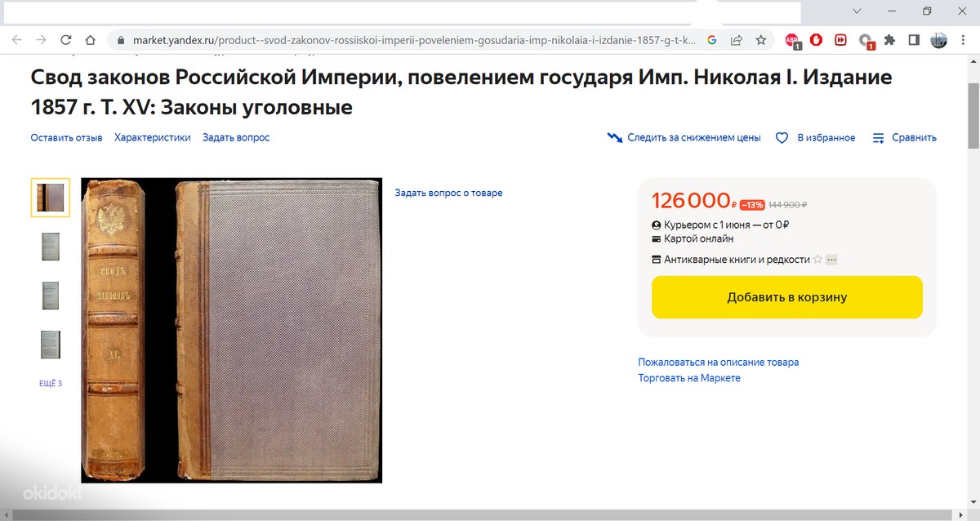Open the share page icon in address bar

click(x=736, y=39)
